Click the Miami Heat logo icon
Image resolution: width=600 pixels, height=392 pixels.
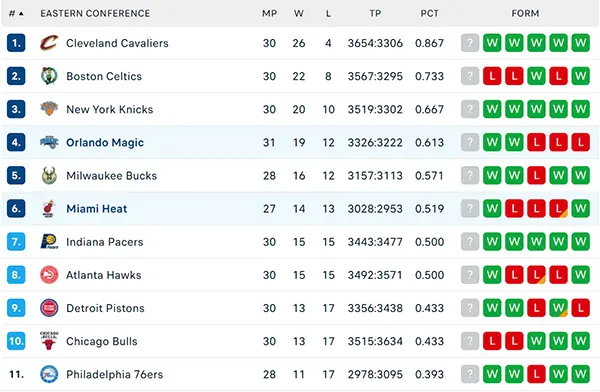click(49, 209)
